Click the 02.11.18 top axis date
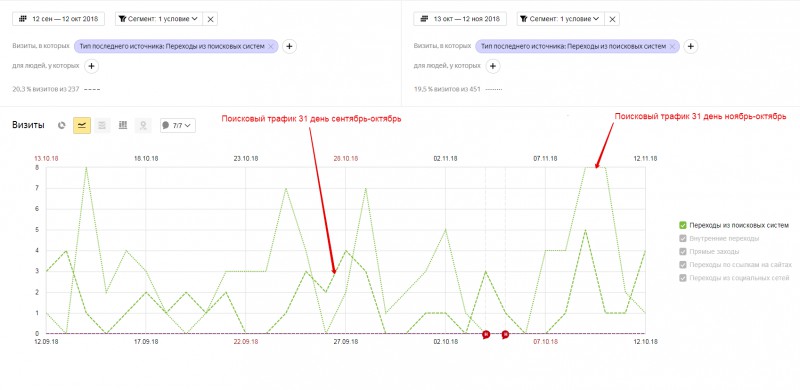The height and width of the screenshot is (390, 800). tap(445, 159)
